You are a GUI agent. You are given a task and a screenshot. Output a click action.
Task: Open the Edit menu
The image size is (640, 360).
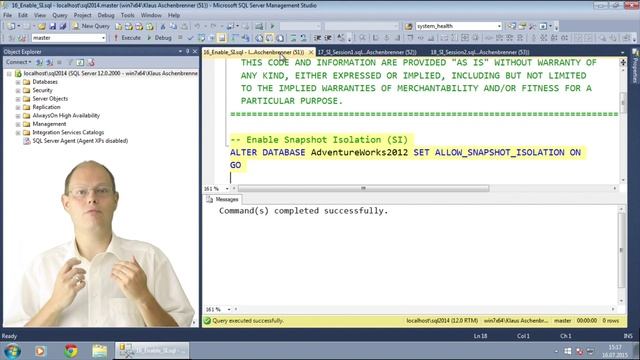pos(23,15)
